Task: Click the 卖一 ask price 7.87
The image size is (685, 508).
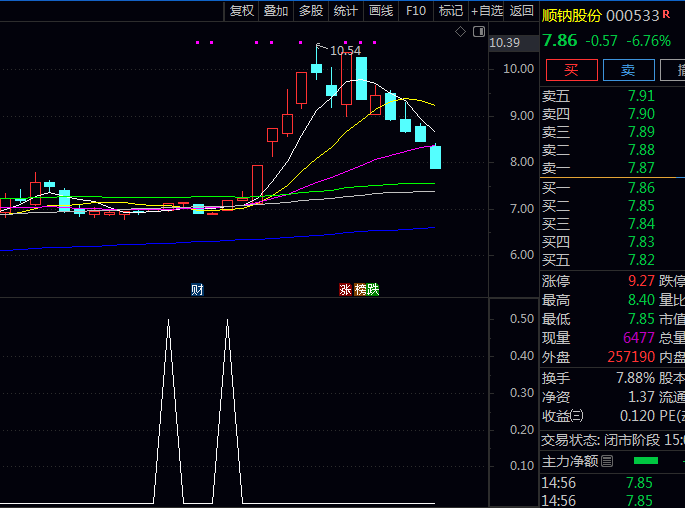Action: point(641,168)
